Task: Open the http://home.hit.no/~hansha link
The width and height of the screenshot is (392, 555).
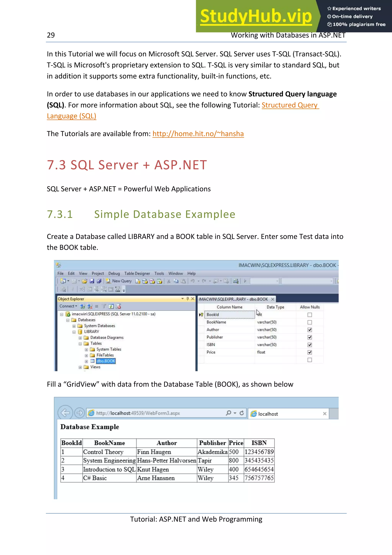Action: point(198,134)
